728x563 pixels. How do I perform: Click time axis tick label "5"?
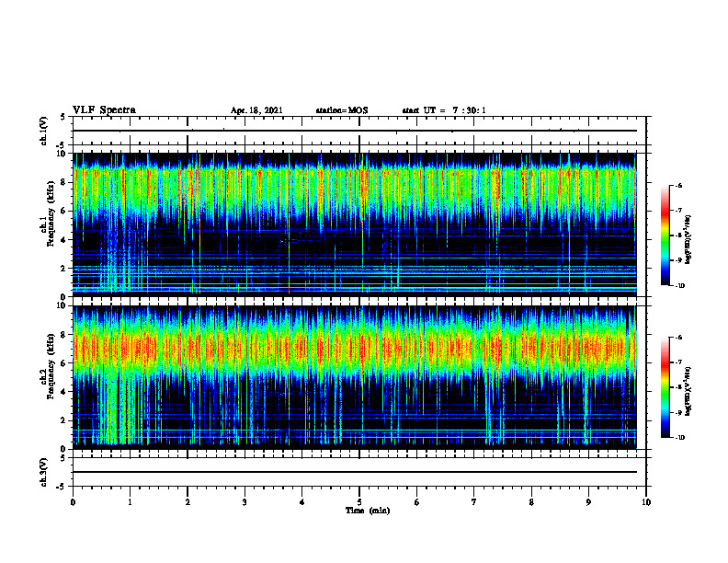pos(359,502)
